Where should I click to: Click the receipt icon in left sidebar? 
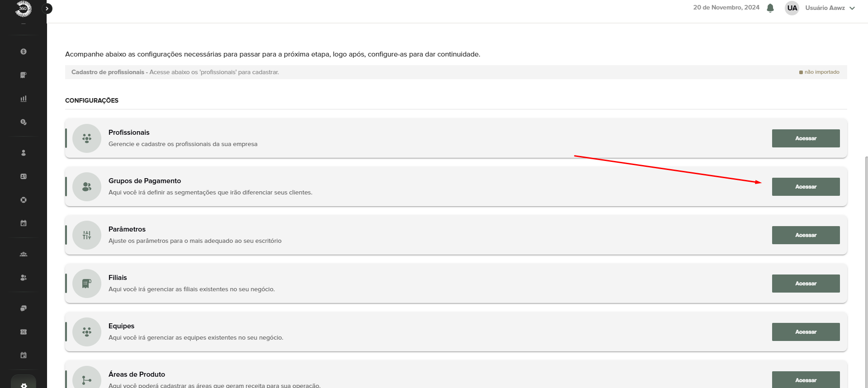pyautogui.click(x=24, y=75)
